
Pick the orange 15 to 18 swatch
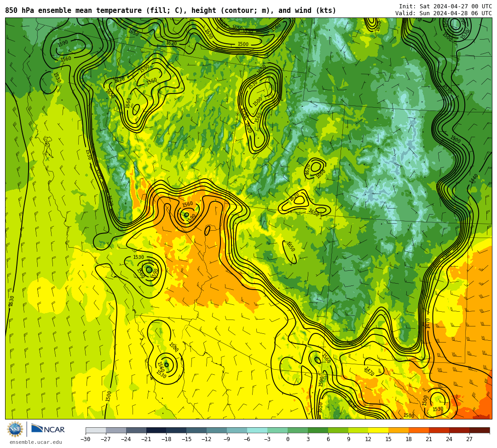tap(399, 430)
